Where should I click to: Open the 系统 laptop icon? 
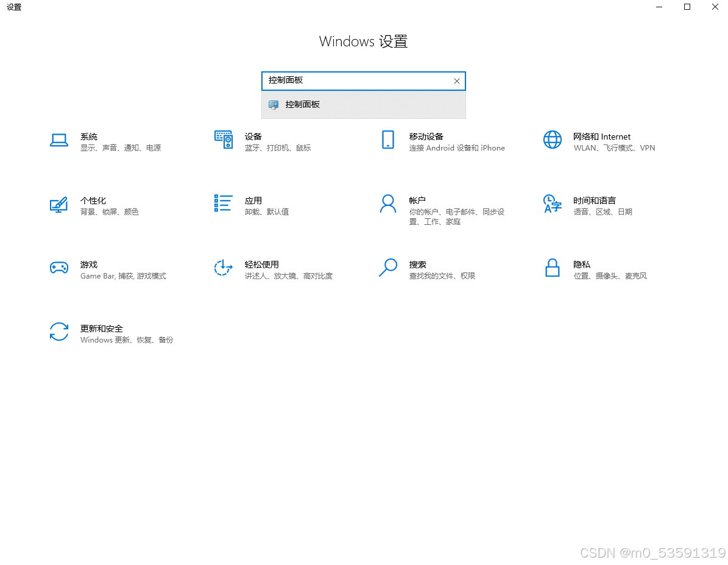59,140
